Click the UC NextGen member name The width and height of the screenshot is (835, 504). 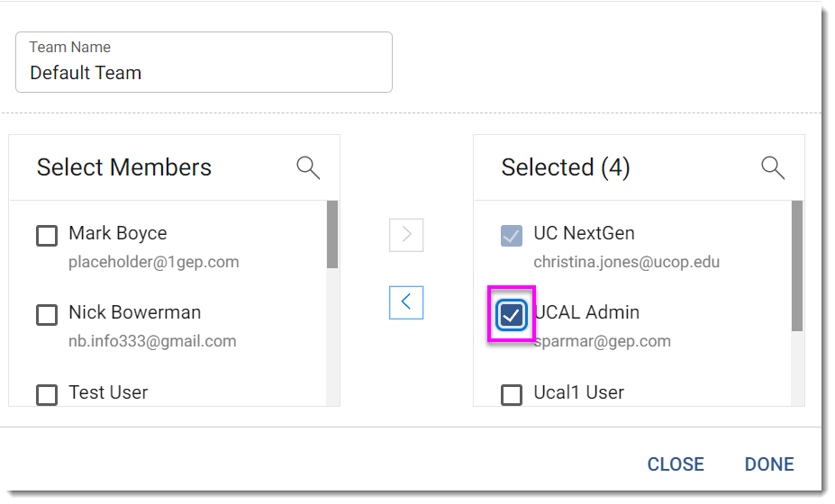tap(585, 233)
